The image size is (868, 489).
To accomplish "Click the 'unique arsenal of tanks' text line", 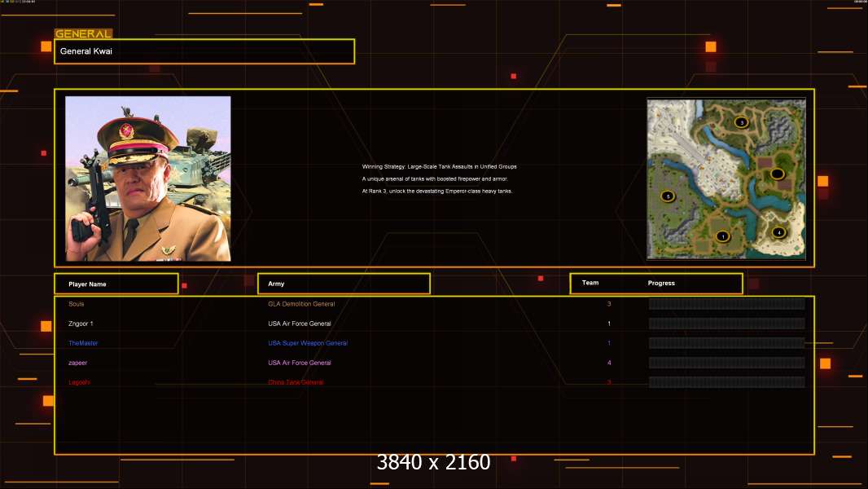I will coord(435,178).
